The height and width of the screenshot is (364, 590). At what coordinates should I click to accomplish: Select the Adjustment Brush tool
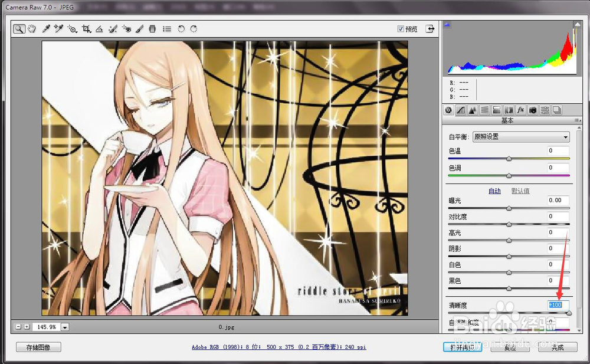[140, 29]
